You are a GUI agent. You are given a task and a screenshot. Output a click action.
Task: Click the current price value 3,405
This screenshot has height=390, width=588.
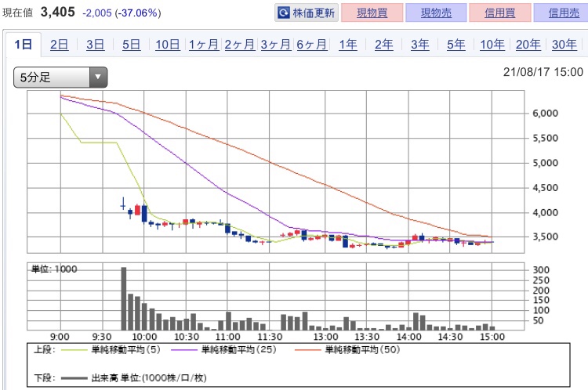point(58,12)
